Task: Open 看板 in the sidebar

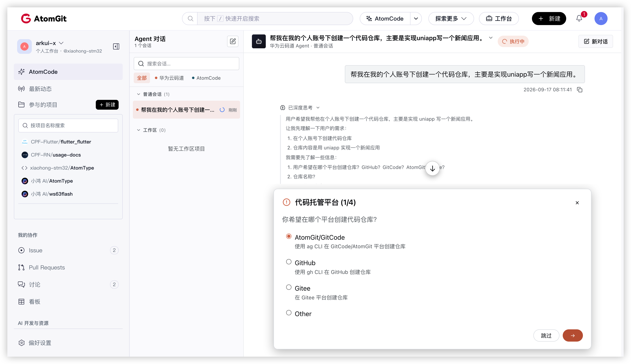Action: 68,302
